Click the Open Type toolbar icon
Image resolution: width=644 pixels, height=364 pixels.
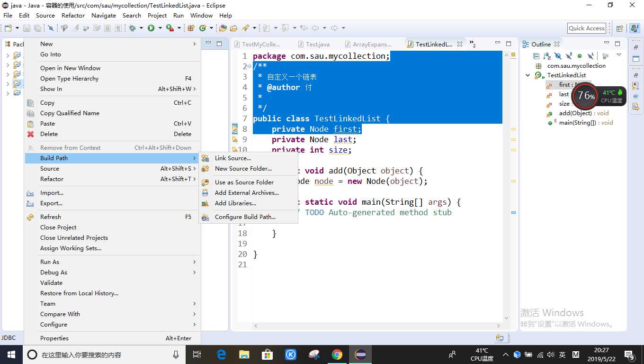[x=223, y=28]
